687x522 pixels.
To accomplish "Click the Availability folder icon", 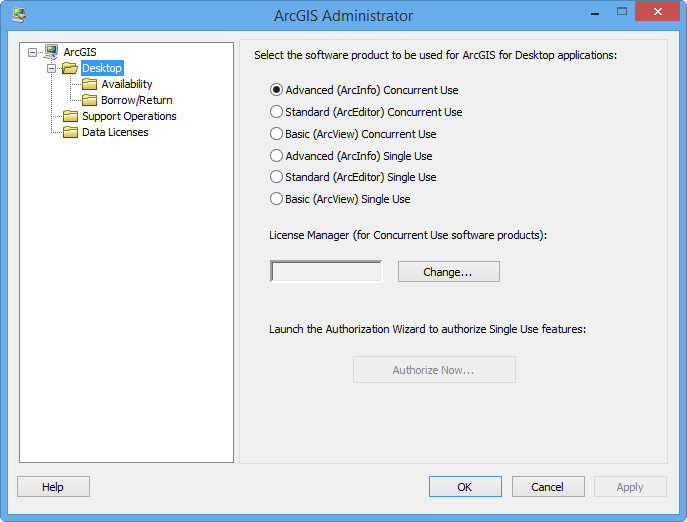I will 89,84.
